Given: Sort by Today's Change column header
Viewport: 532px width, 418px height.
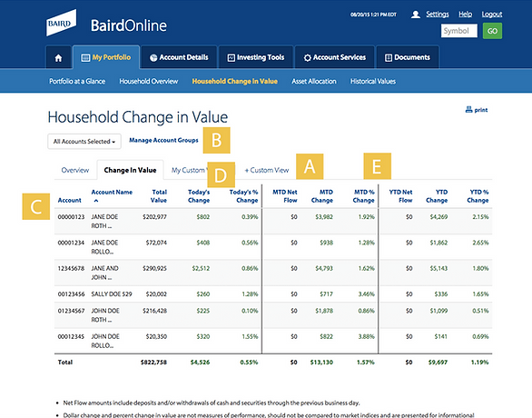Looking at the screenshot, I should (x=199, y=196).
